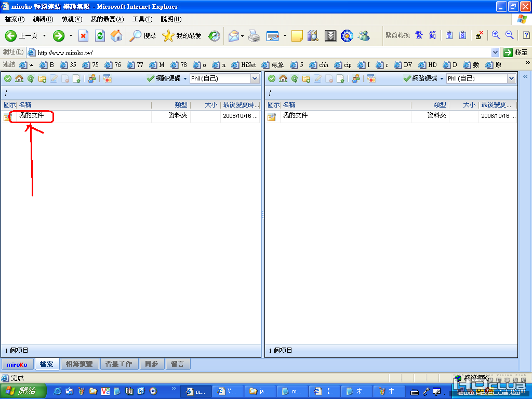Switch to the 背景工作 tab
This screenshot has height=399, width=532.
pos(119,364)
